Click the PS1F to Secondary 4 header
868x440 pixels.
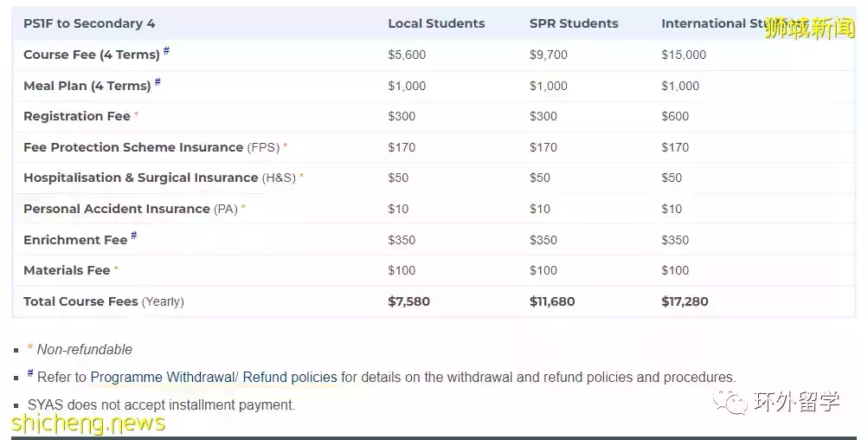[x=89, y=23]
